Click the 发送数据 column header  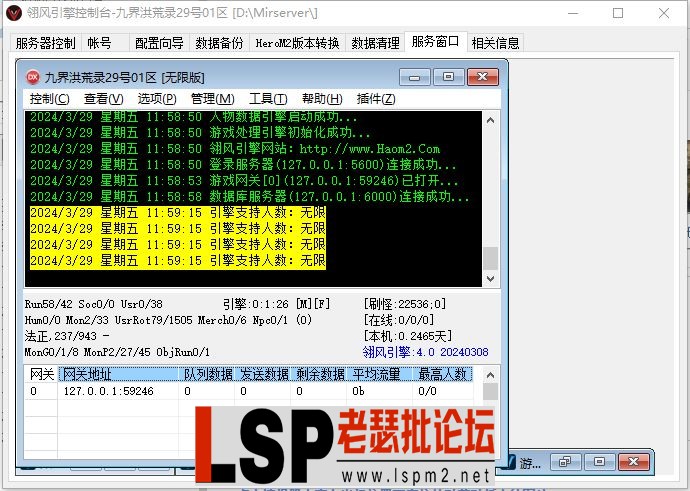[x=263, y=374]
